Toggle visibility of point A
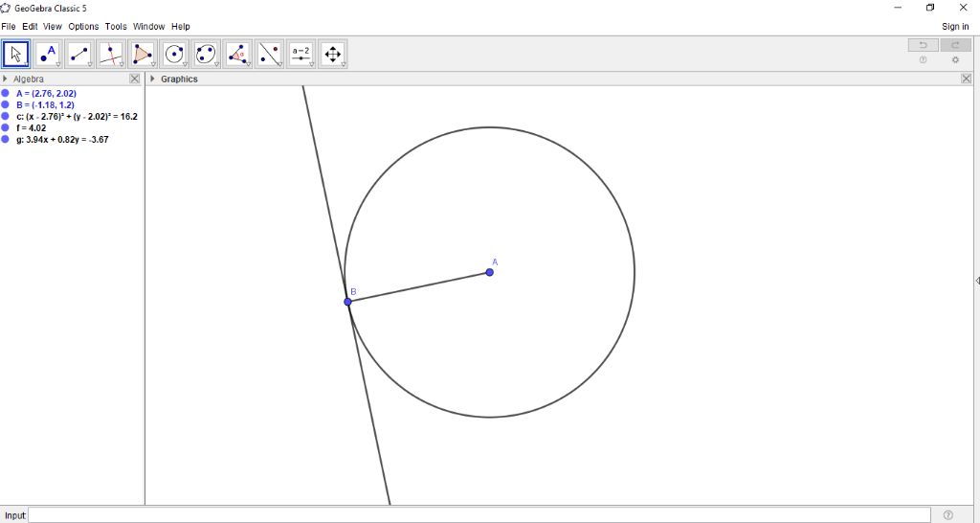Screen dimensions: 980x523 click(x=5, y=93)
